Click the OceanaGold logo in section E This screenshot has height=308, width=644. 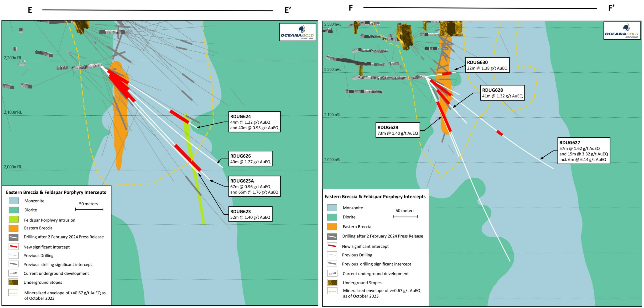[297, 32]
